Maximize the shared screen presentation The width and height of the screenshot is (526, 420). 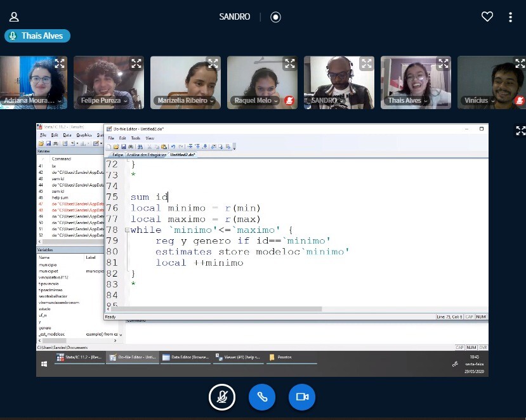pyautogui.click(x=520, y=131)
